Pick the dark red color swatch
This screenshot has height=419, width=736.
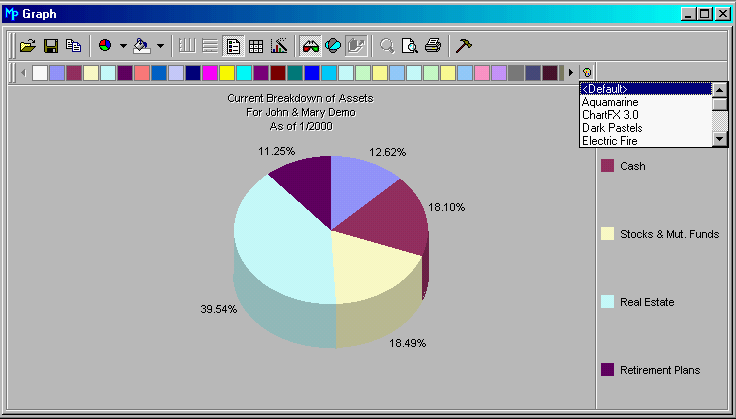point(278,73)
